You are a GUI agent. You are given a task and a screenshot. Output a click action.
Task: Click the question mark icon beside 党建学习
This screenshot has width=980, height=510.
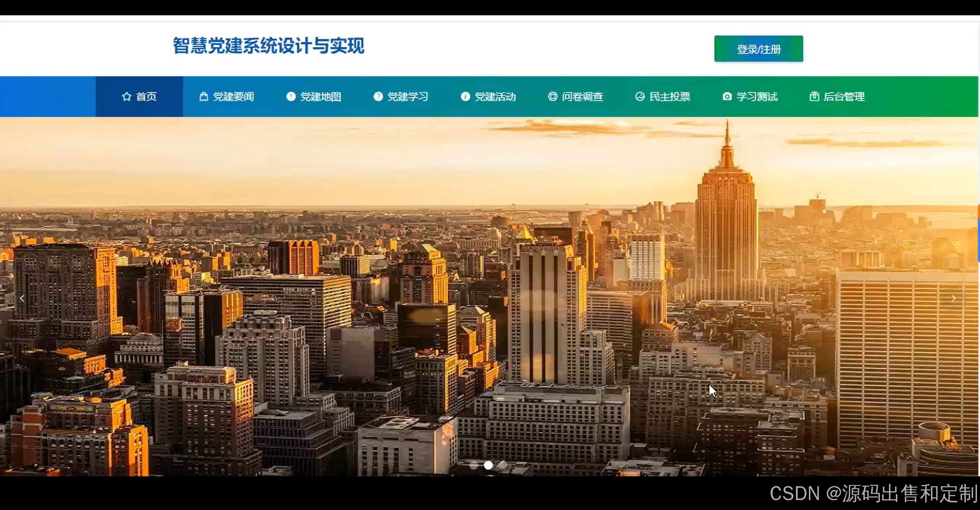378,96
